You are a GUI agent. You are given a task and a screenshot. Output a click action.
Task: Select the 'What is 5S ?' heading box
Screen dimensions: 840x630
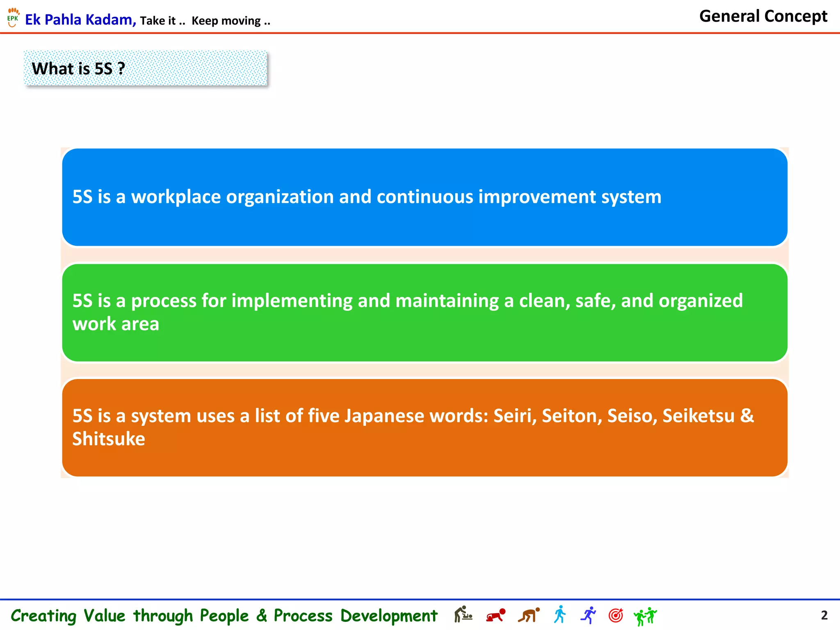146,68
